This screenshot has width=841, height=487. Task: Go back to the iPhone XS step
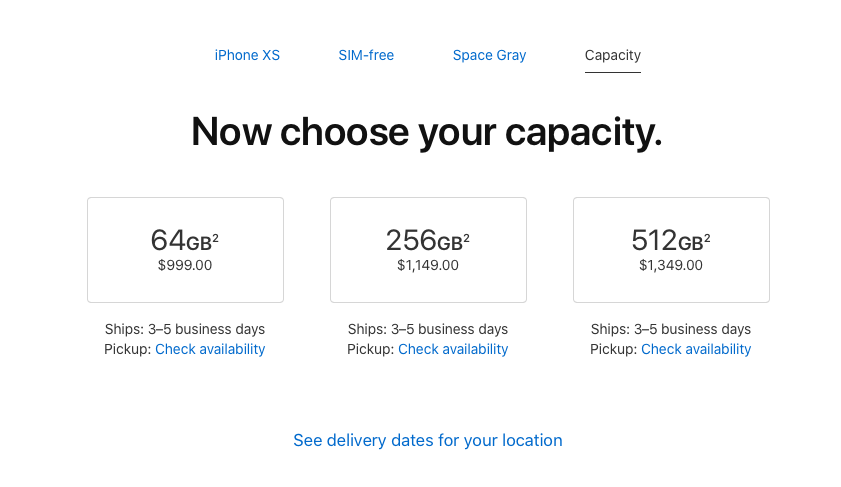point(247,55)
